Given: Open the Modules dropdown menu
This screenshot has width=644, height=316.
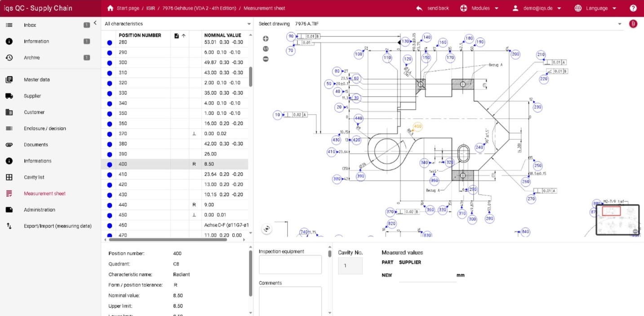Looking at the screenshot, I should click(480, 8).
